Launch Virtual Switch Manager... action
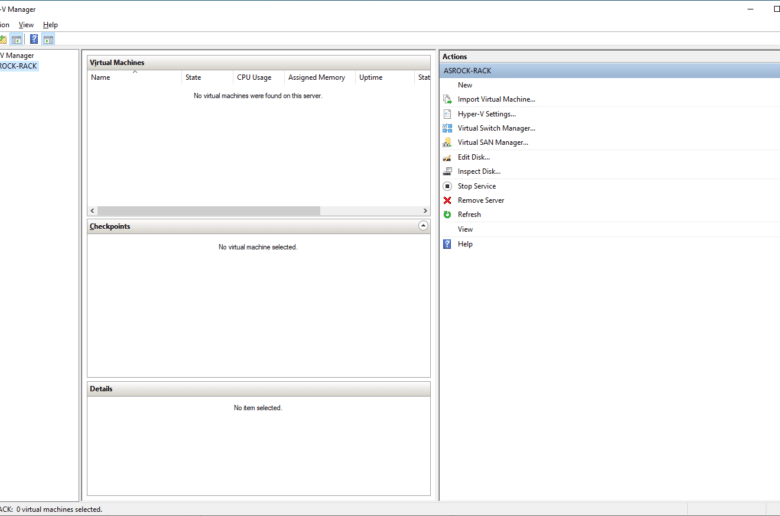 tap(496, 128)
